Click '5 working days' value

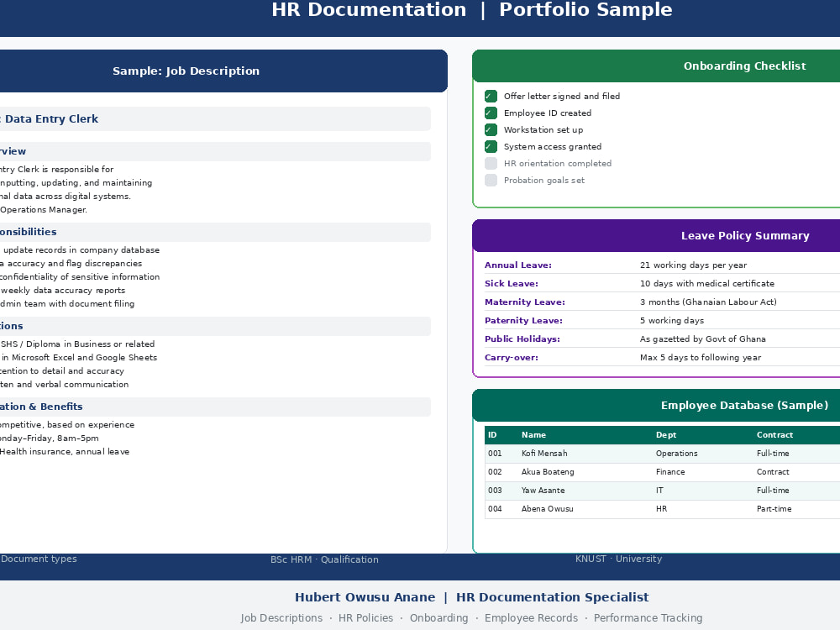coord(672,320)
